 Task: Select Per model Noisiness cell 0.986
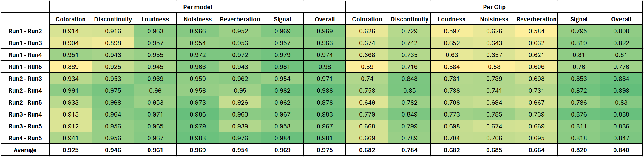pos(197,114)
